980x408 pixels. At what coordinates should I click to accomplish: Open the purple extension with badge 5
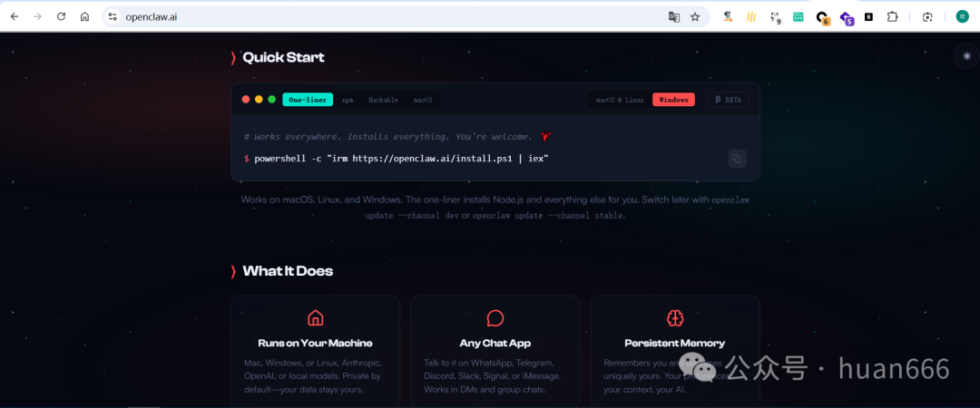[x=846, y=18]
